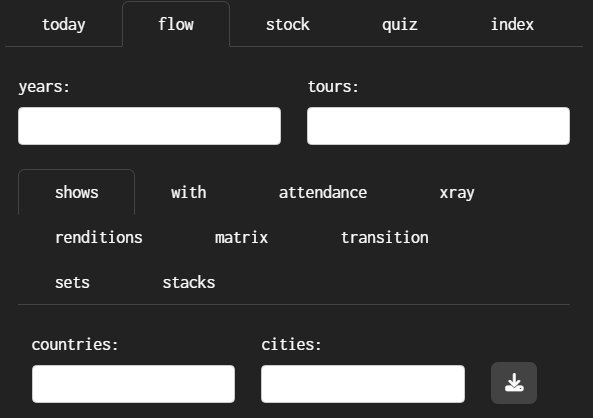Viewport: 593px width, 418px height.
Task: Show the matrix sub-tab
Action: click(x=241, y=238)
